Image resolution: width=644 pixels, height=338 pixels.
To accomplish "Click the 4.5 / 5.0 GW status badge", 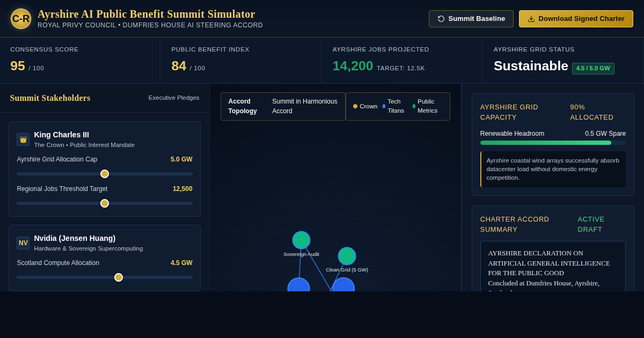I will (593, 69).
